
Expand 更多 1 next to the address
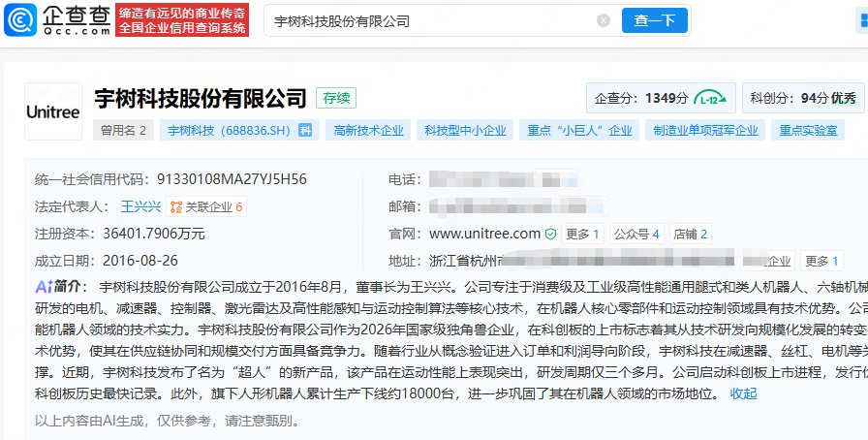point(822,261)
